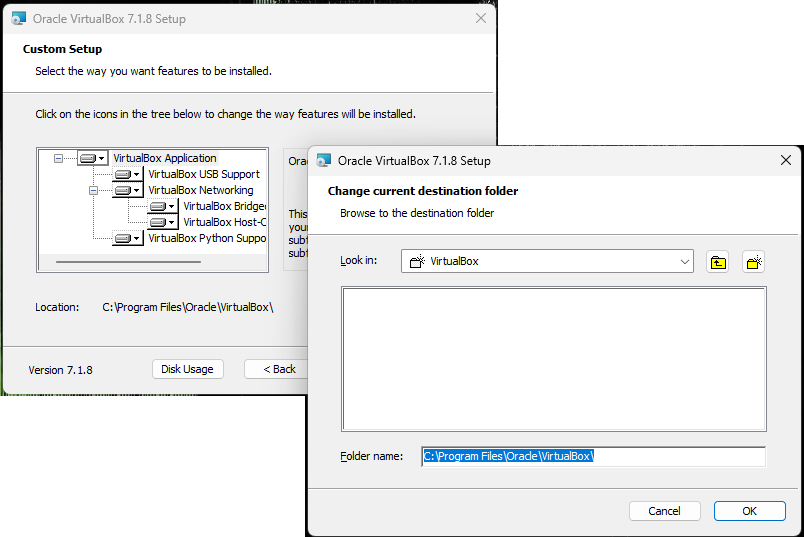Select VirtualBox USB Support in the tree
The image size is (804, 537).
pyautogui.click(x=204, y=174)
